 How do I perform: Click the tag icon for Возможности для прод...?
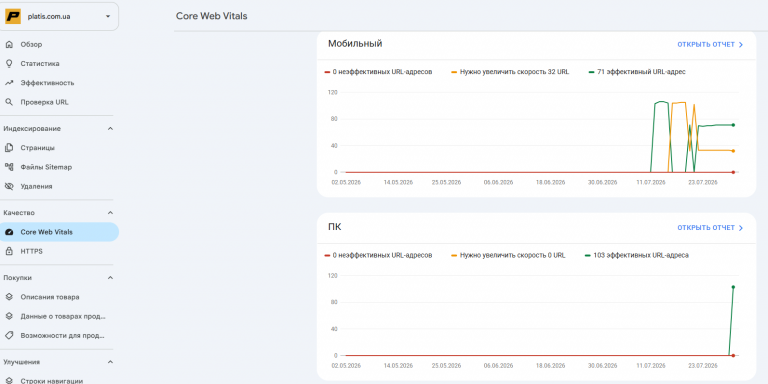[x=9, y=336]
